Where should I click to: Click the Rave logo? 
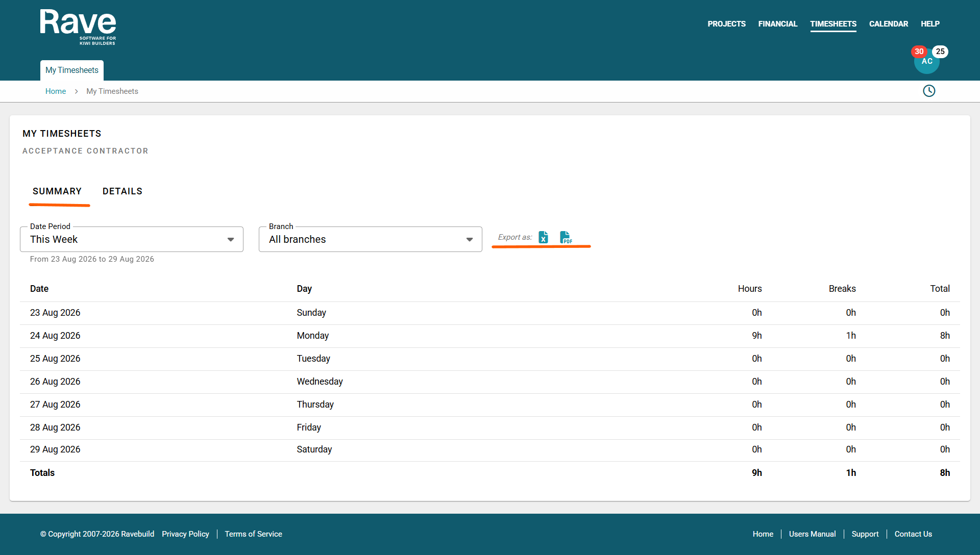click(x=78, y=27)
